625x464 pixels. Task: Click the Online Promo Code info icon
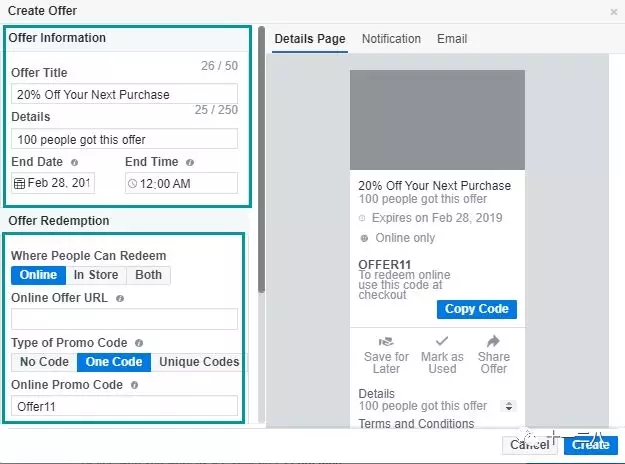tap(134, 385)
